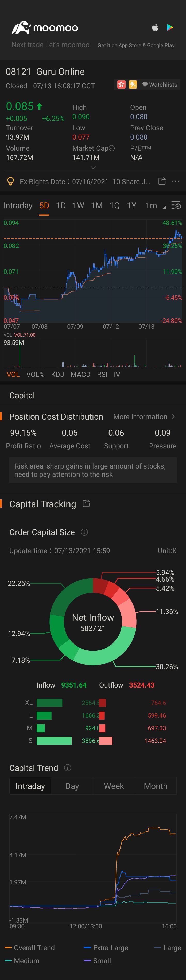Share the Ex-Rights Date notice
The width and height of the screenshot is (186, 980).
pos(162,181)
